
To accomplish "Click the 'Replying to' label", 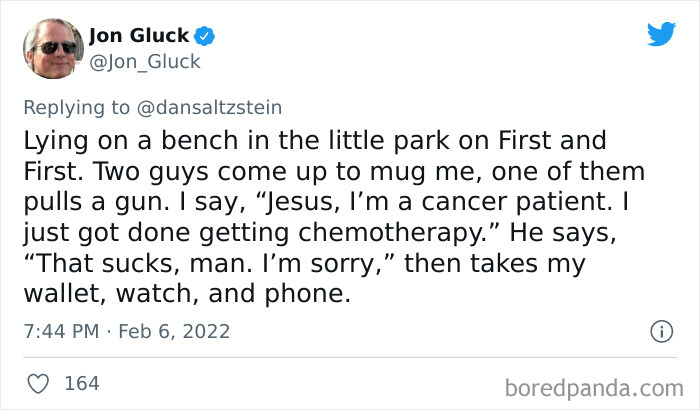I will [76, 108].
